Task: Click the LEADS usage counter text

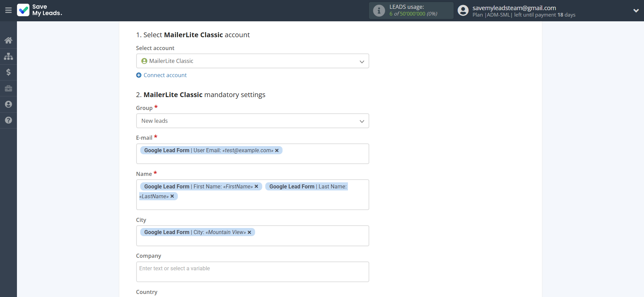Action: pyautogui.click(x=413, y=14)
